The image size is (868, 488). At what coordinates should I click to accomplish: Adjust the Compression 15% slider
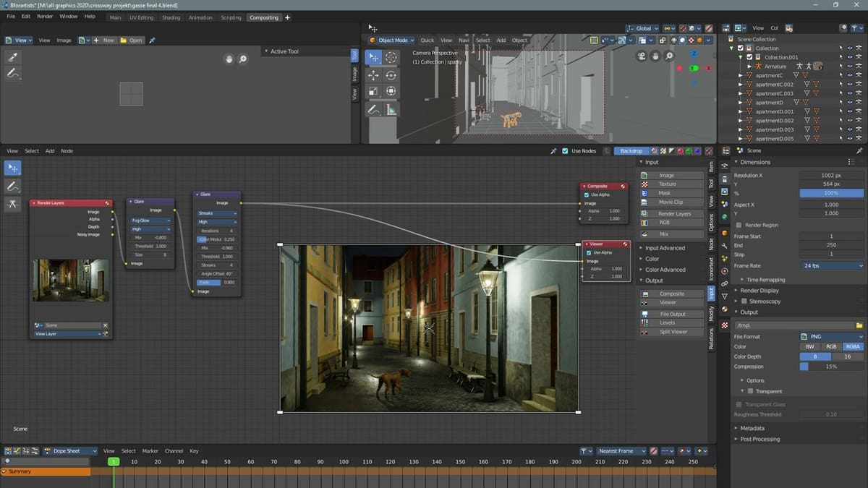(x=831, y=367)
